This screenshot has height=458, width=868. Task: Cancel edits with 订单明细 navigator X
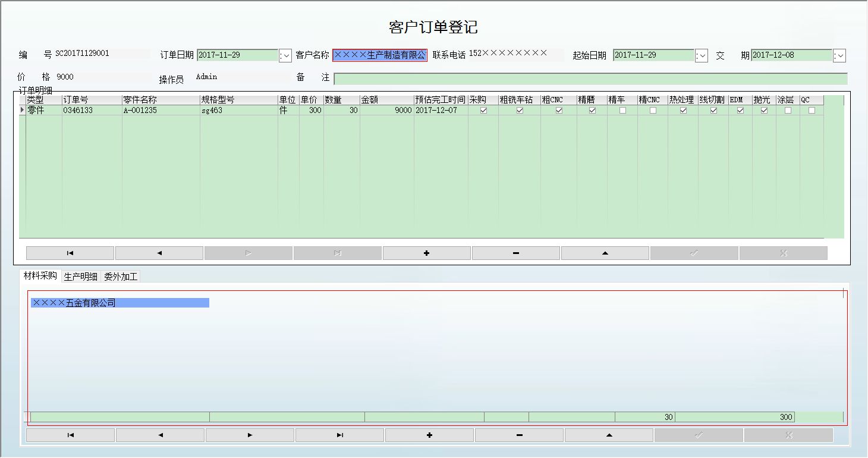tap(784, 253)
